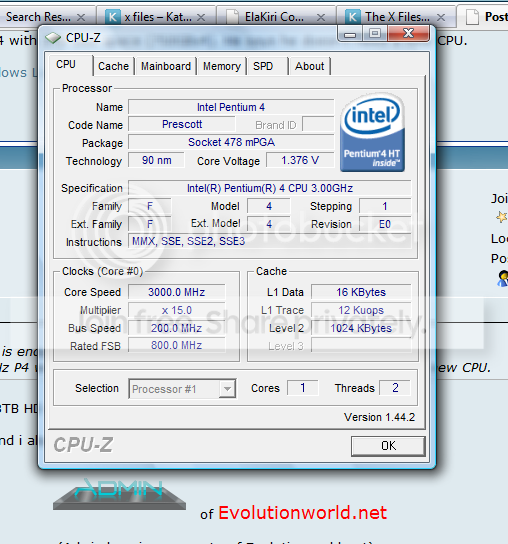Click the '200.0 MHz' Bus Speed value
This screenshot has height=544, width=508.
[177, 328]
